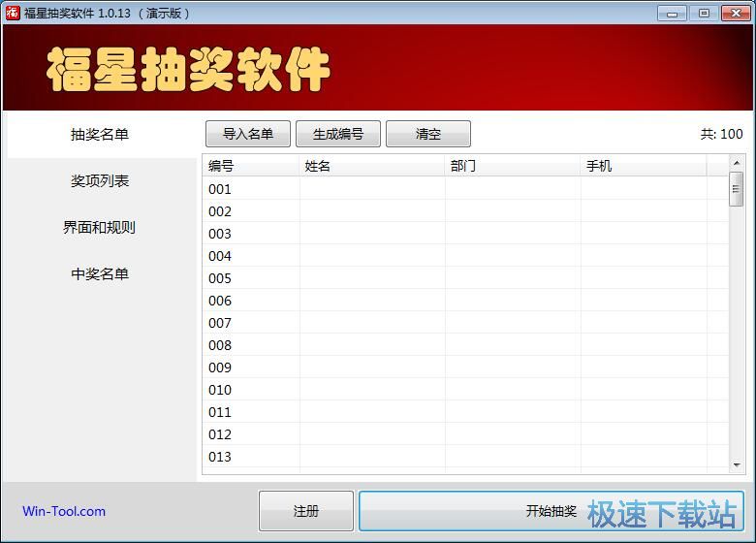
Task: Click the 注册 button
Action: (306, 511)
